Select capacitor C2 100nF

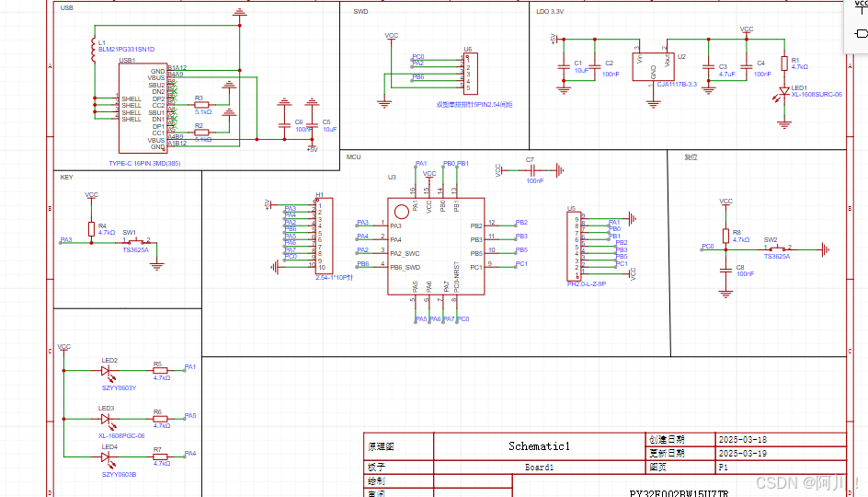click(x=595, y=67)
